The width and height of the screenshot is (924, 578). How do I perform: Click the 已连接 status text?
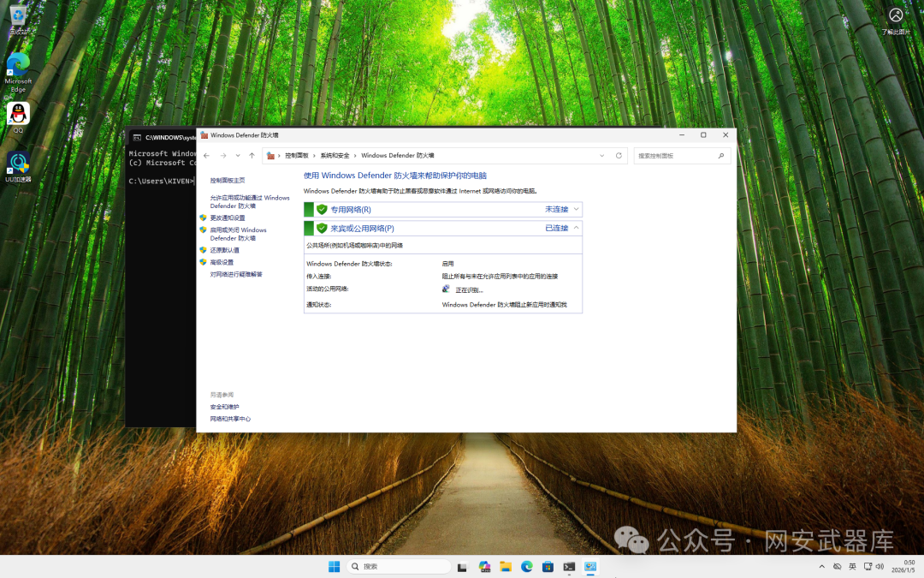click(x=556, y=229)
